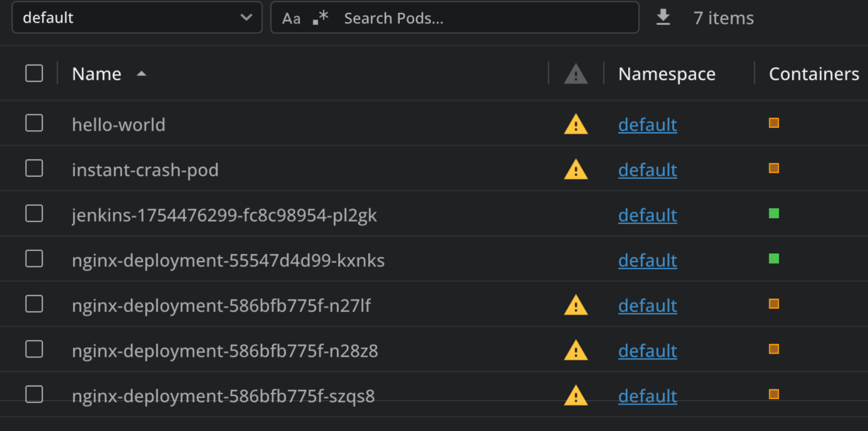The image size is (868, 431).
Task: Sort by Namespace column header
Action: (x=666, y=74)
